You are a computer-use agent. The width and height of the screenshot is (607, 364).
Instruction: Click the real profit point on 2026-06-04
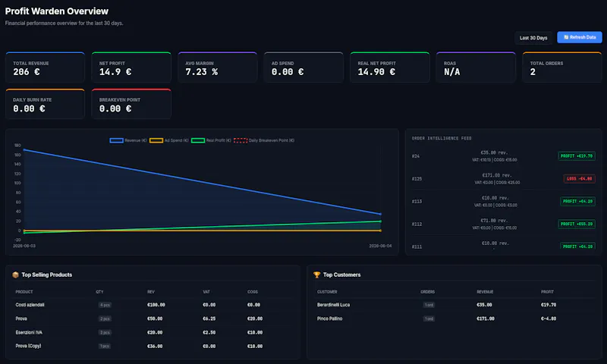381,221
